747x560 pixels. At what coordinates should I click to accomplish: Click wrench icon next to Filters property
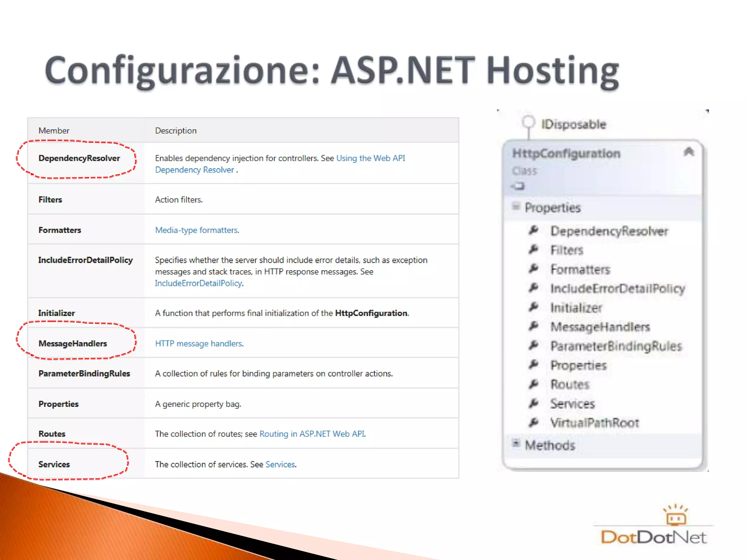click(533, 250)
